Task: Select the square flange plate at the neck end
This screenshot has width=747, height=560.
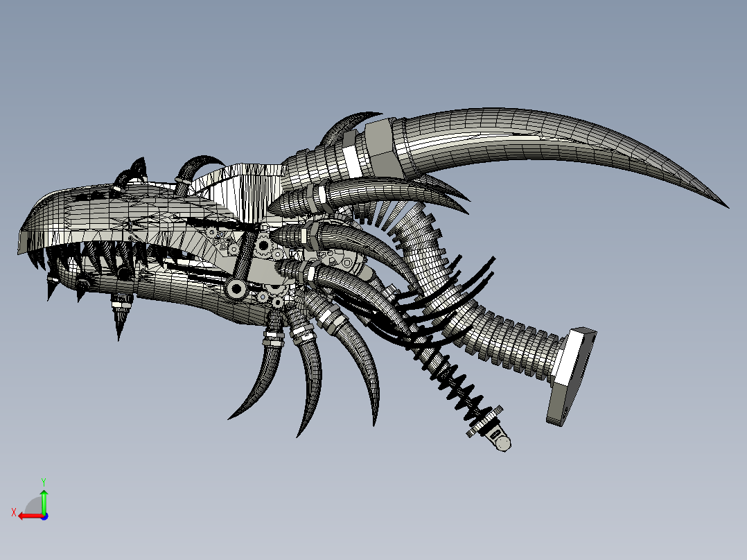Action: pyautogui.click(x=572, y=376)
